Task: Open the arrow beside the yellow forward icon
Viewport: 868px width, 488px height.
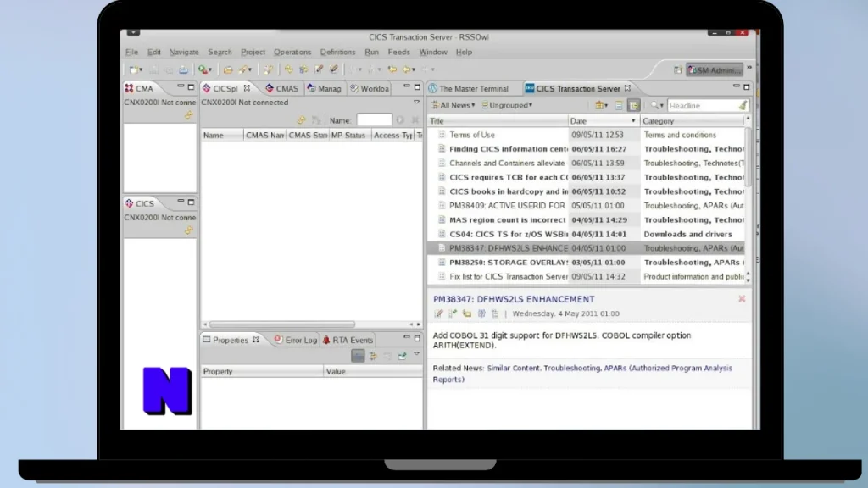Action: click(414, 69)
